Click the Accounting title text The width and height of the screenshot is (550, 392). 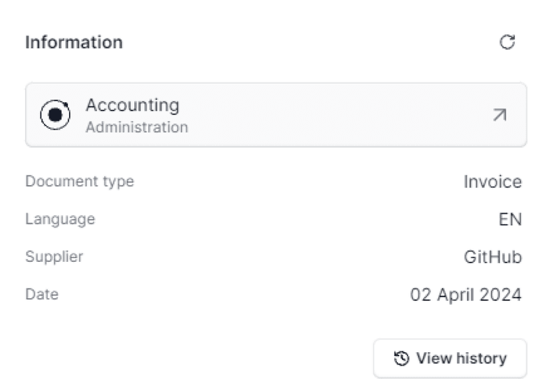(x=132, y=105)
